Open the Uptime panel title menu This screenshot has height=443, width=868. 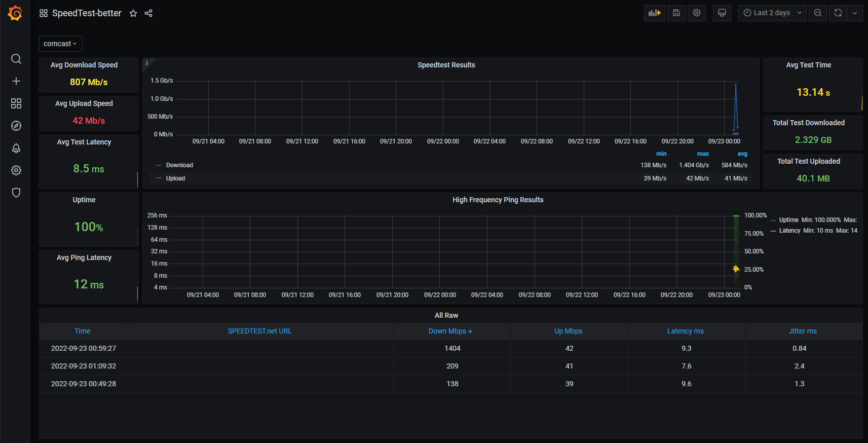pos(84,200)
